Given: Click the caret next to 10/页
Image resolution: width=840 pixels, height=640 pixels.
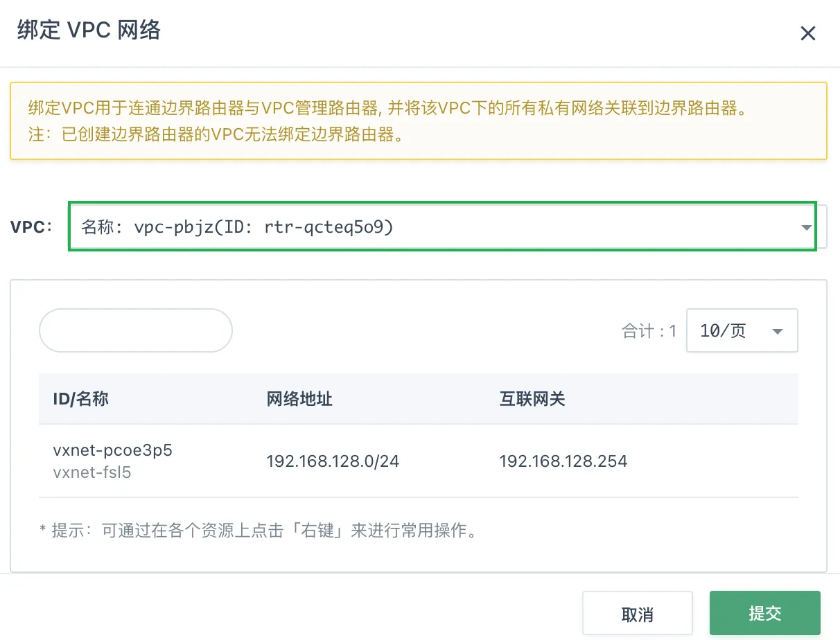Looking at the screenshot, I should click(777, 331).
